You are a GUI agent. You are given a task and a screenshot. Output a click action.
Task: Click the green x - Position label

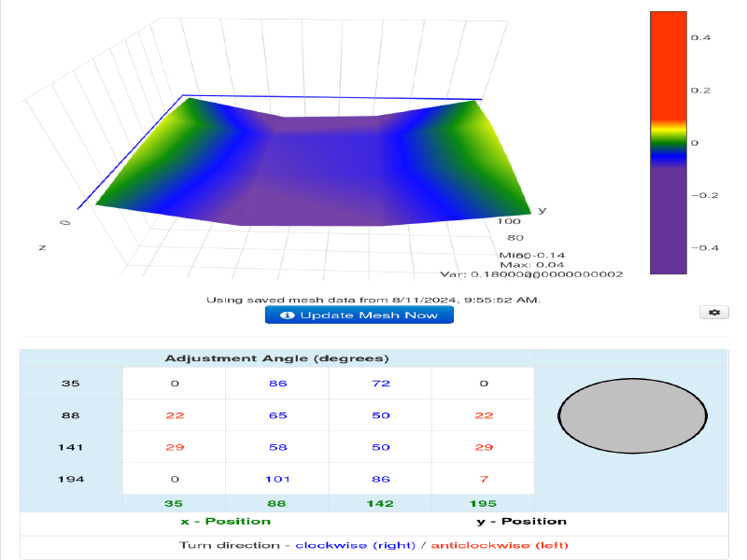coord(225,521)
